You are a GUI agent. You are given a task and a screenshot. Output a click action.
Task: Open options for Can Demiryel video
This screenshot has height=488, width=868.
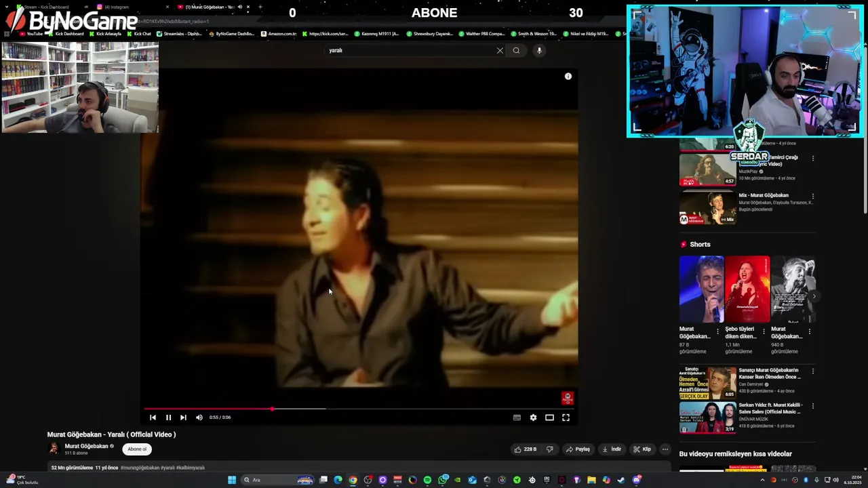[x=813, y=371]
